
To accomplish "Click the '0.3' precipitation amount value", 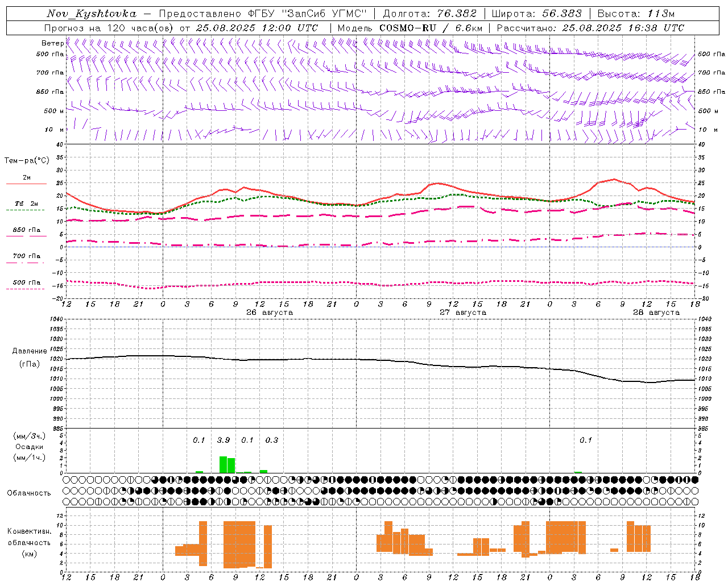I will tap(272, 440).
